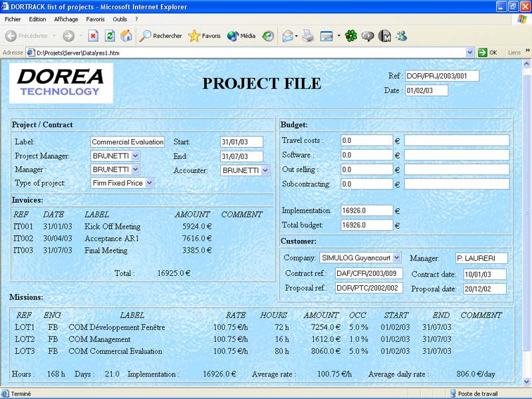532x399 pixels.
Task: Click the Total budget field
Action: [367, 225]
